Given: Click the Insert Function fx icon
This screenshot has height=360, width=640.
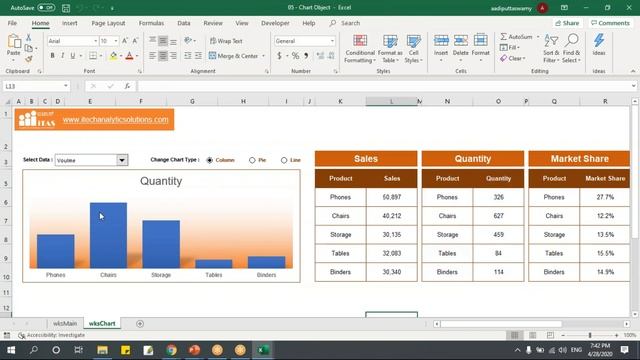Looking at the screenshot, I should click(x=127, y=86).
